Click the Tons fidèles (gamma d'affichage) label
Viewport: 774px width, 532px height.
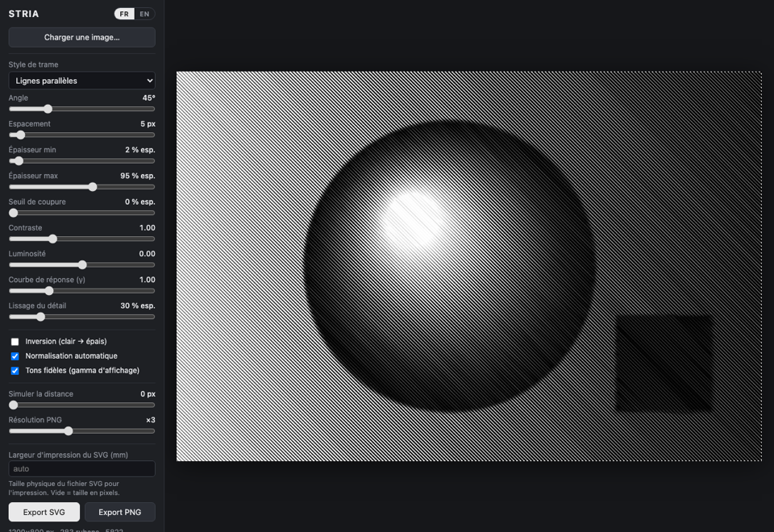coord(82,370)
